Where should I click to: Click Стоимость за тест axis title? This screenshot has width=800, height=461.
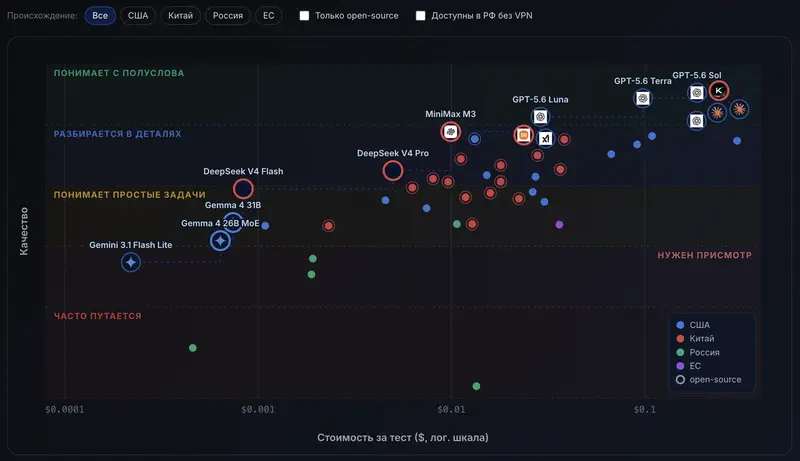(x=403, y=437)
